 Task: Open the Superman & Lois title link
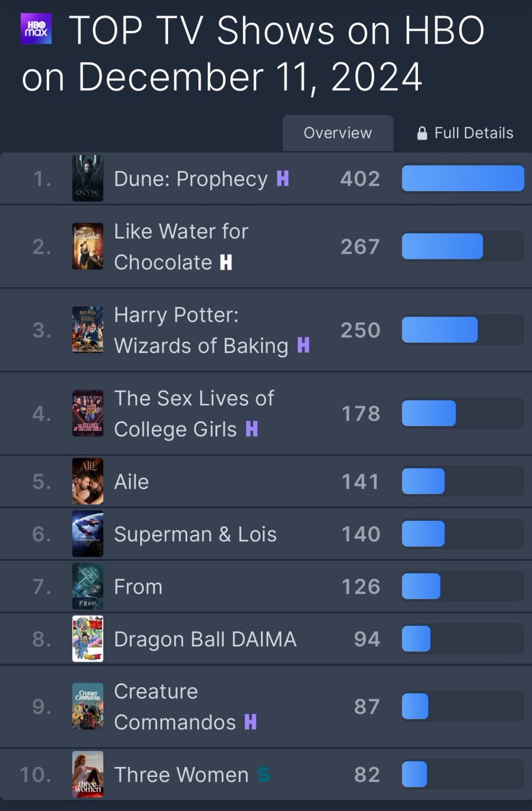(x=195, y=534)
